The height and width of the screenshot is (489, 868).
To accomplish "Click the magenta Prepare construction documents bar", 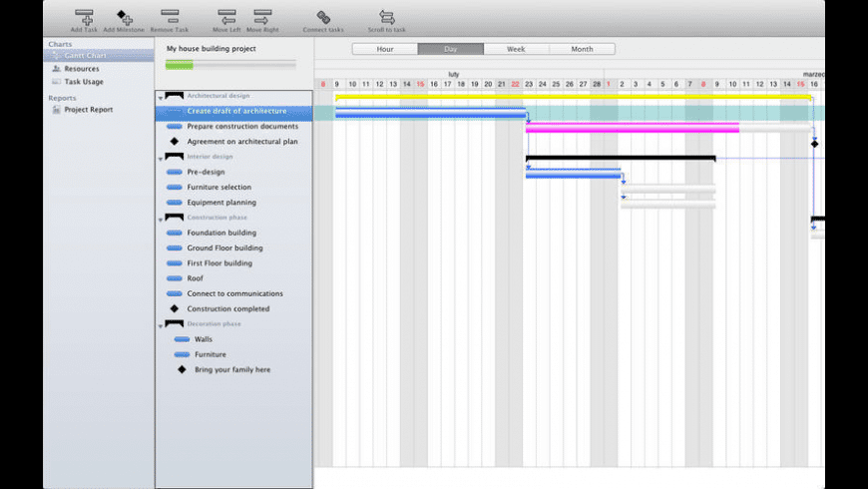I will tap(633, 129).
